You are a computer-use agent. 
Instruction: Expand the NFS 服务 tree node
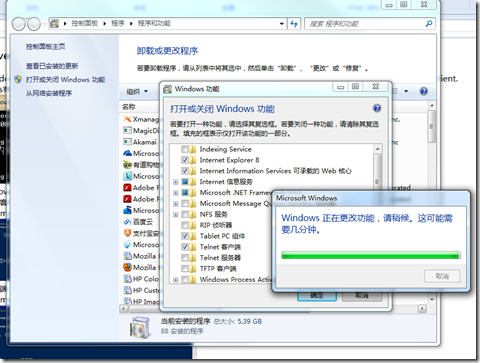click(175, 214)
